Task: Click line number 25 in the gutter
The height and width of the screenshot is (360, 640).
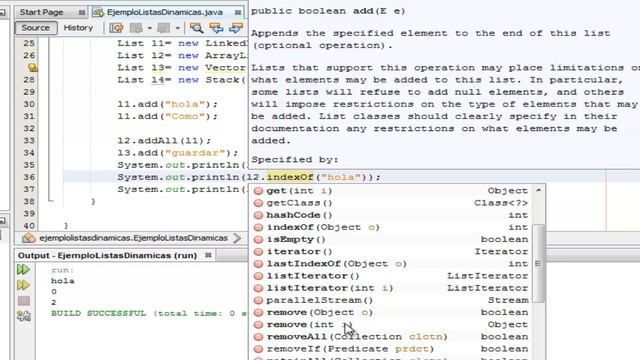Action: [29, 43]
